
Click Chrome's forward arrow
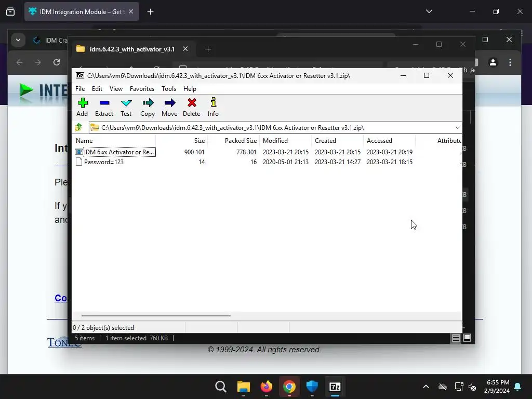click(38, 62)
